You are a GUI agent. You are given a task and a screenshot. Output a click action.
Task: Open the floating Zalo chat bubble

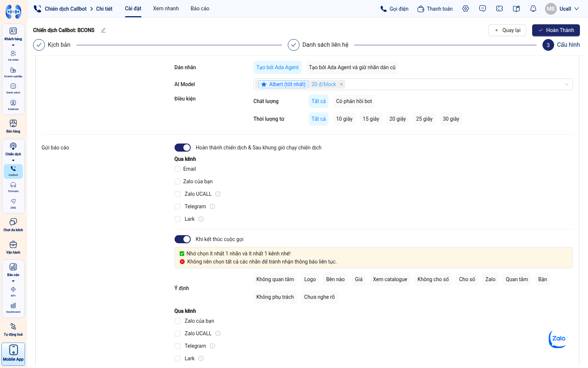558,339
